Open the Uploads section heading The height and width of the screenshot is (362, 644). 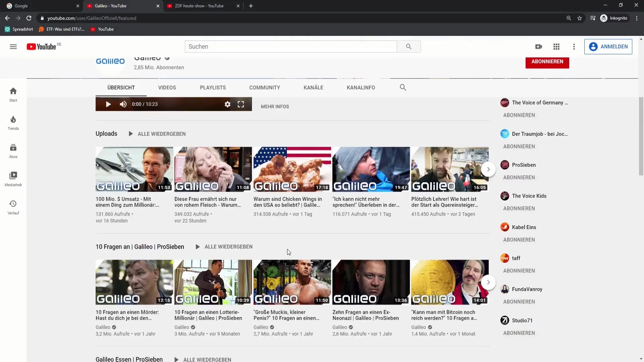coord(106,133)
